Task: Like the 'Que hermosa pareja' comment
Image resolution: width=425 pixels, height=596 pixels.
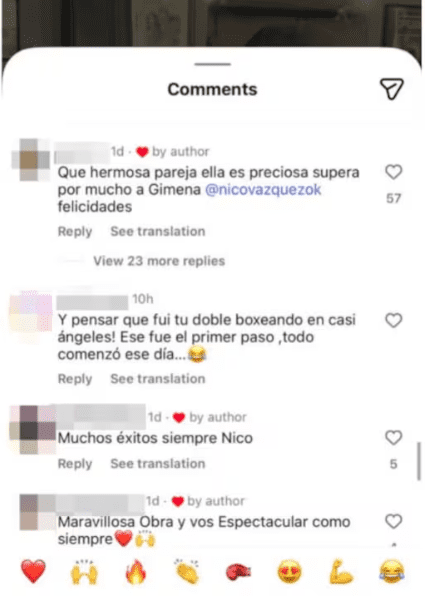Action: point(393,172)
